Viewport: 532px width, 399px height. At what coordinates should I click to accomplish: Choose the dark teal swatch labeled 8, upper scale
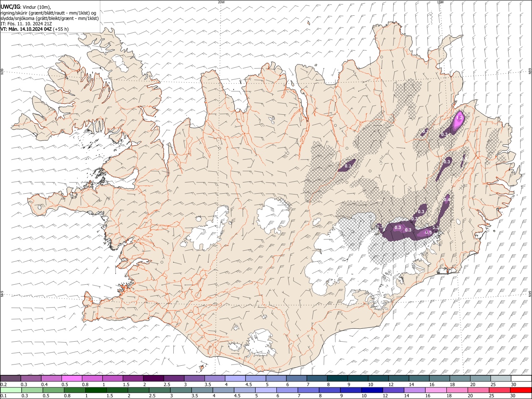tap(337, 379)
